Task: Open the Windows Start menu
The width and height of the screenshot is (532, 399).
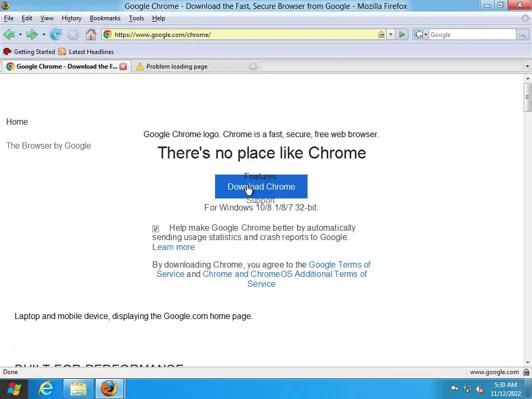Action: pyautogui.click(x=14, y=389)
